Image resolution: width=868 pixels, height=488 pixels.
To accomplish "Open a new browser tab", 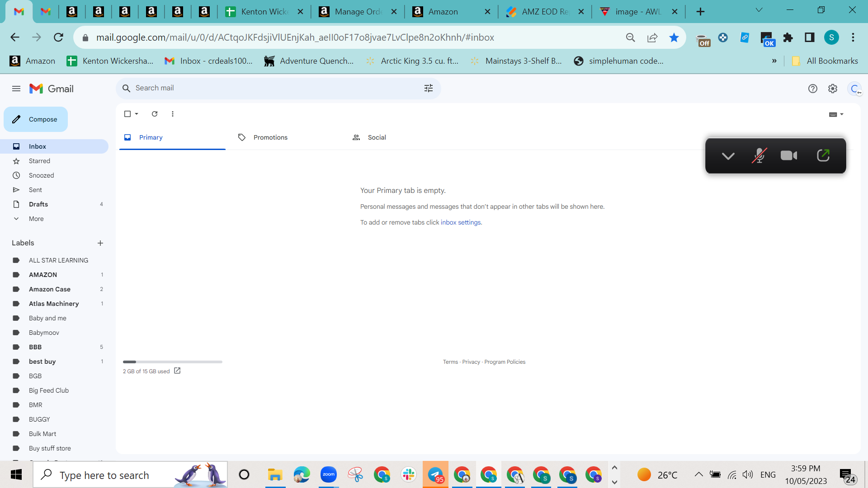I will [x=700, y=12].
